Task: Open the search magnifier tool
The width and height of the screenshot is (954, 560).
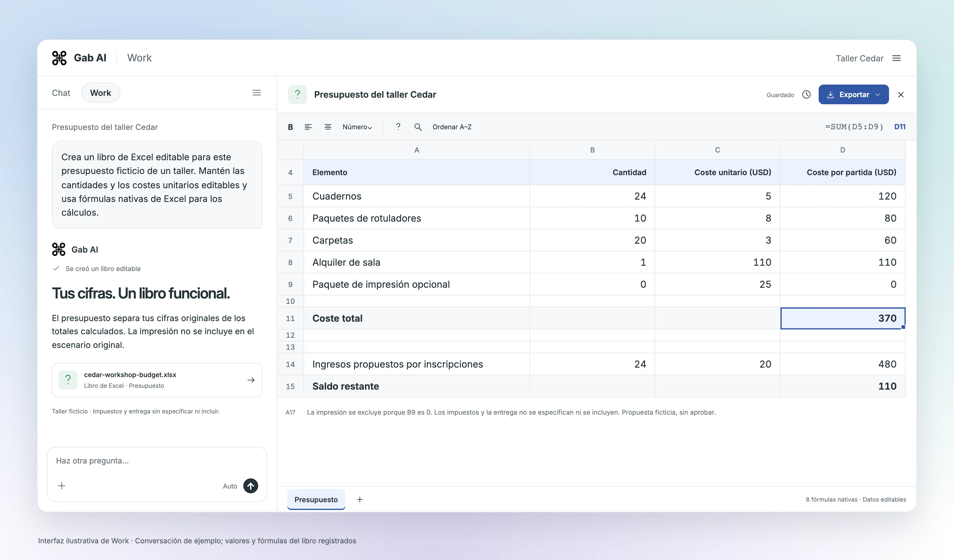Action: [418, 127]
